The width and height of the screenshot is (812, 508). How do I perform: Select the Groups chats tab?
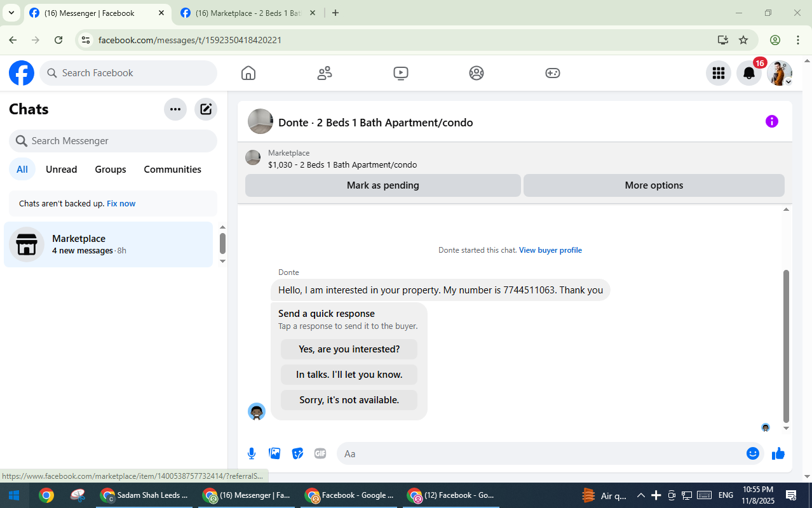111,170
